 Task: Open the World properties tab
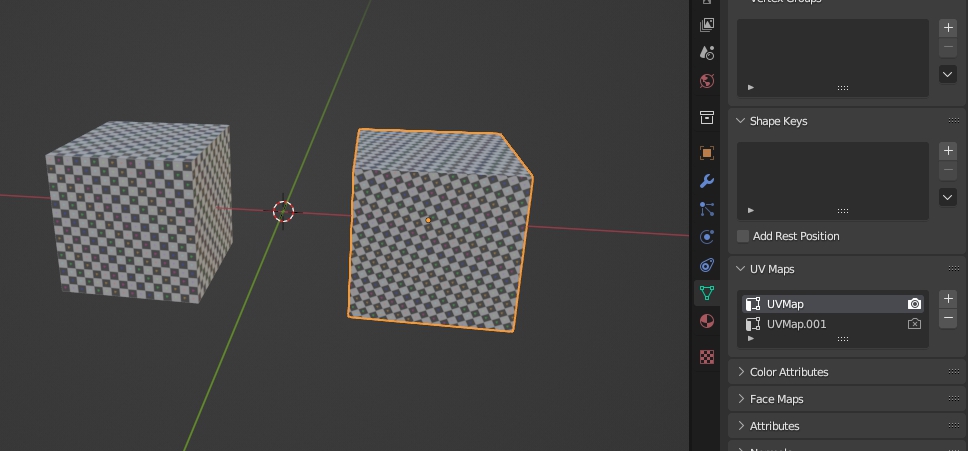pyautogui.click(x=707, y=81)
